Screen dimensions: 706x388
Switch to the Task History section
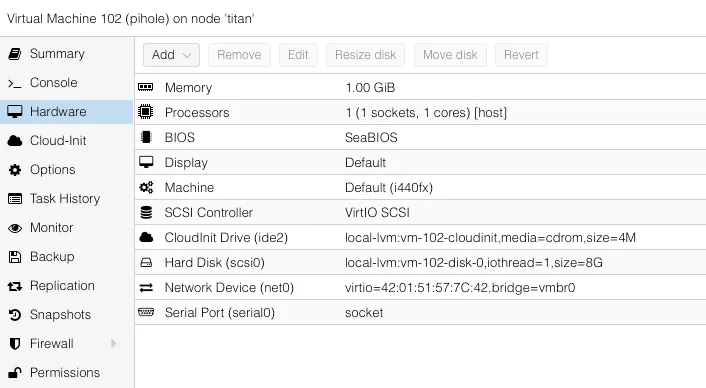tap(67, 199)
